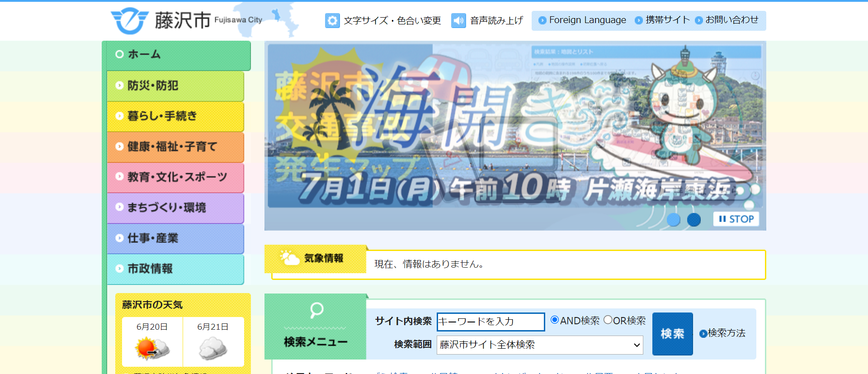Open 健康・福祉・子育て menu item
The width and height of the screenshot is (868, 374).
pos(175,147)
